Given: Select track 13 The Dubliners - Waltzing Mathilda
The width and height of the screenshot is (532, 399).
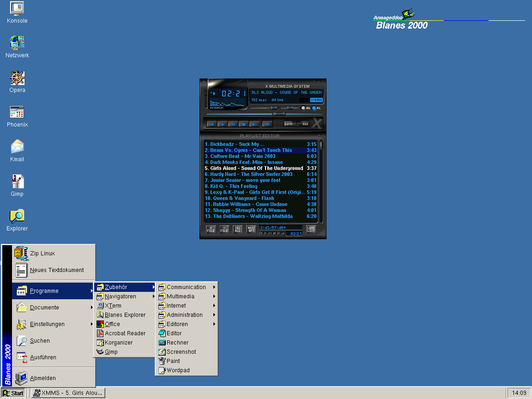Looking at the screenshot, I should (260, 216).
